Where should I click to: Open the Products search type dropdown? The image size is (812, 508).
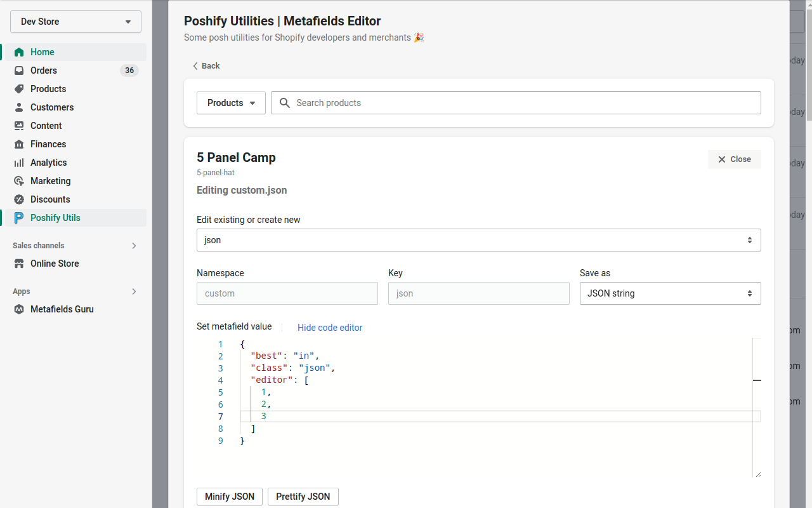[231, 102]
